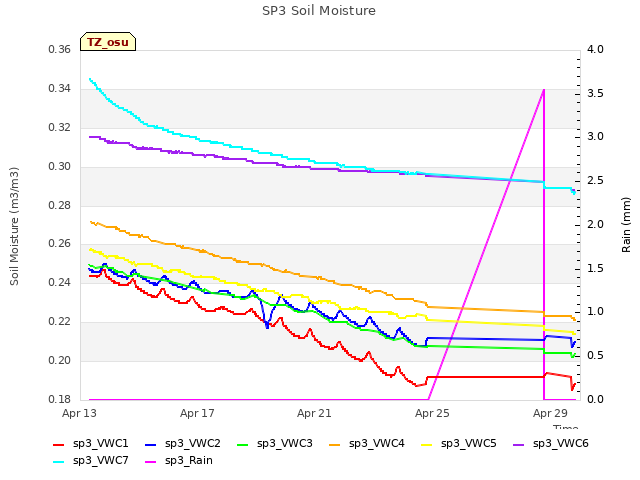This screenshot has width=640, height=480.
Task: Click the Apr 21 x-axis label
Action: point(314,413)
